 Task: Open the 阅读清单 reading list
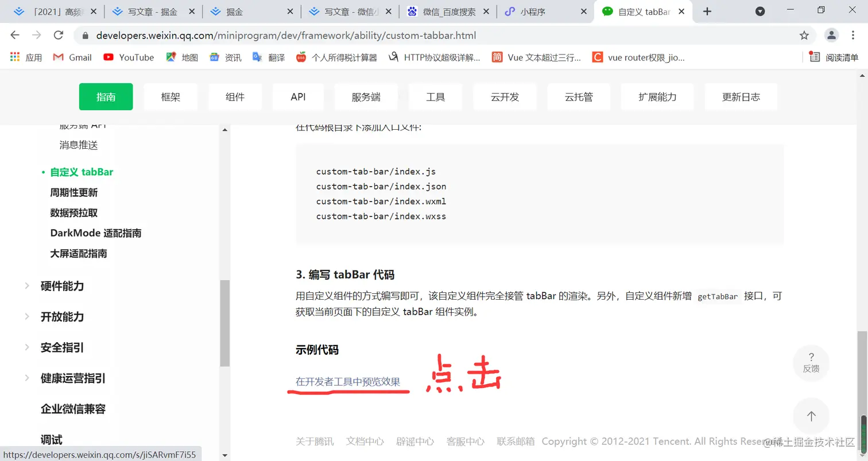[834, 57]
